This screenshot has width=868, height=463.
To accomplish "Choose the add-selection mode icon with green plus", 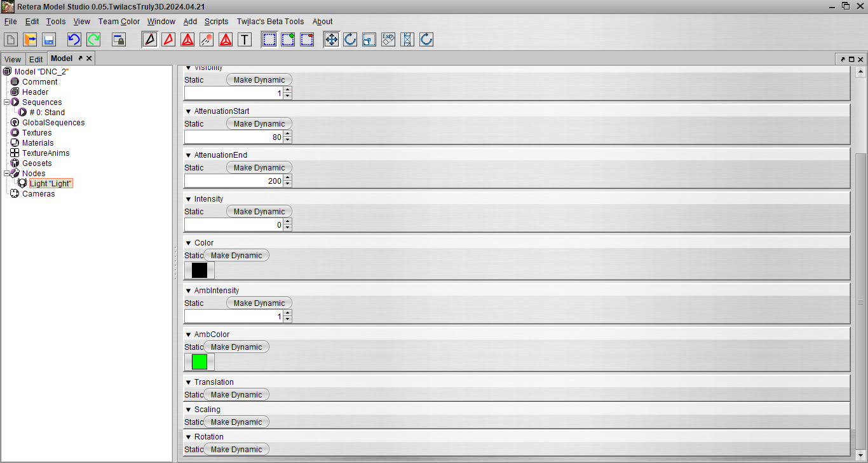I will [288, 39].
